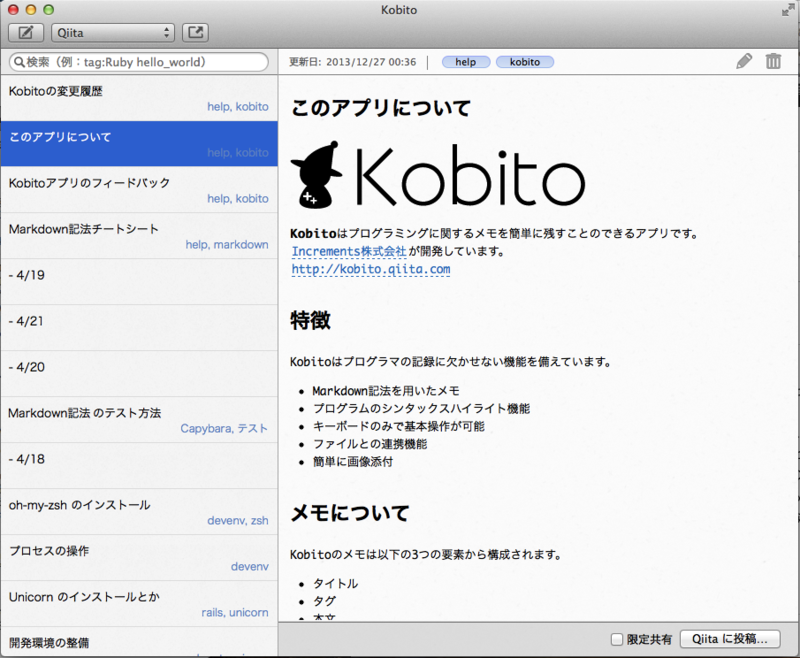Click the Markdown記法を用いたメモ bullet item
Viewport: 800px width, 658px height.
click(386, 391)
